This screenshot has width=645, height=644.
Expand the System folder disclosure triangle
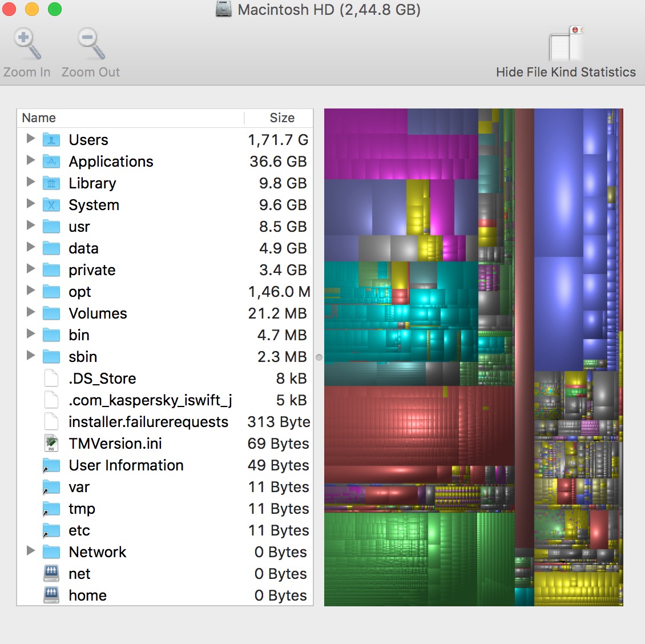click(x=31, y=204)
